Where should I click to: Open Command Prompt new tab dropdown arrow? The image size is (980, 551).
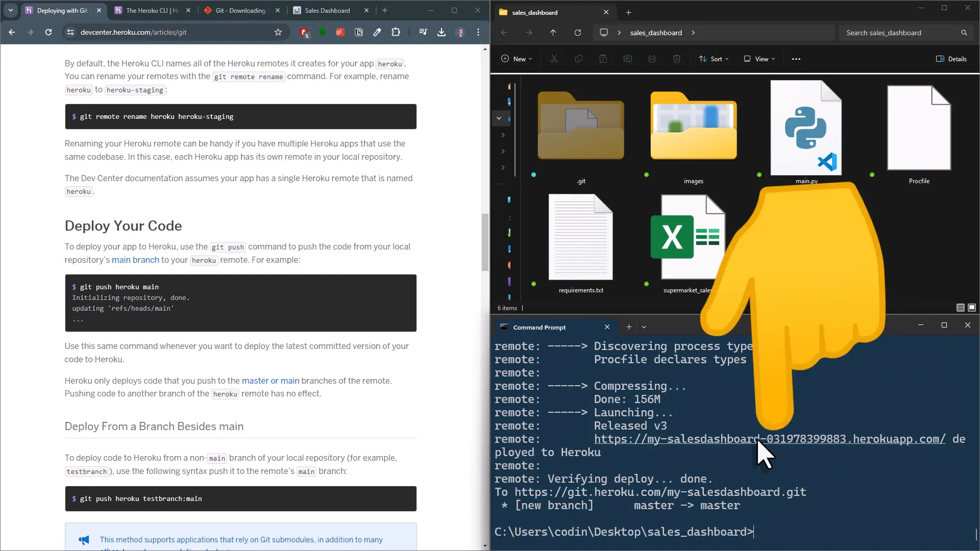point(644,327)
